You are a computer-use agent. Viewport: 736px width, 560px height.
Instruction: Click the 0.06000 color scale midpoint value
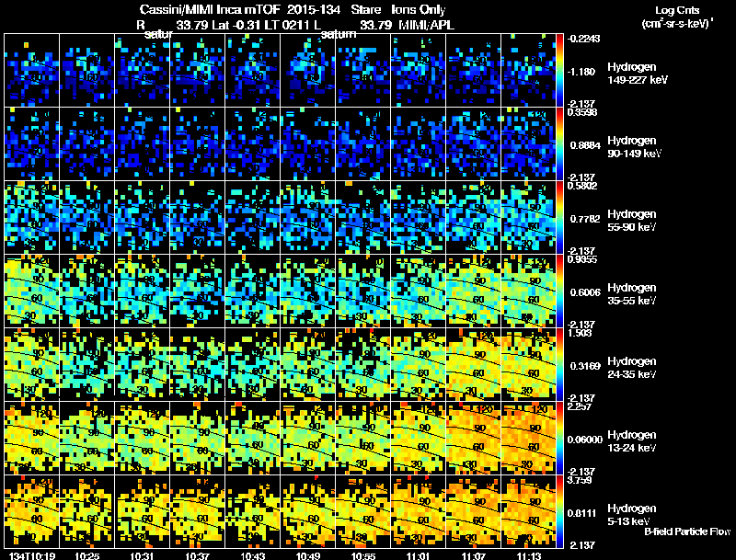pyautogui.click(x=585, y=440)
